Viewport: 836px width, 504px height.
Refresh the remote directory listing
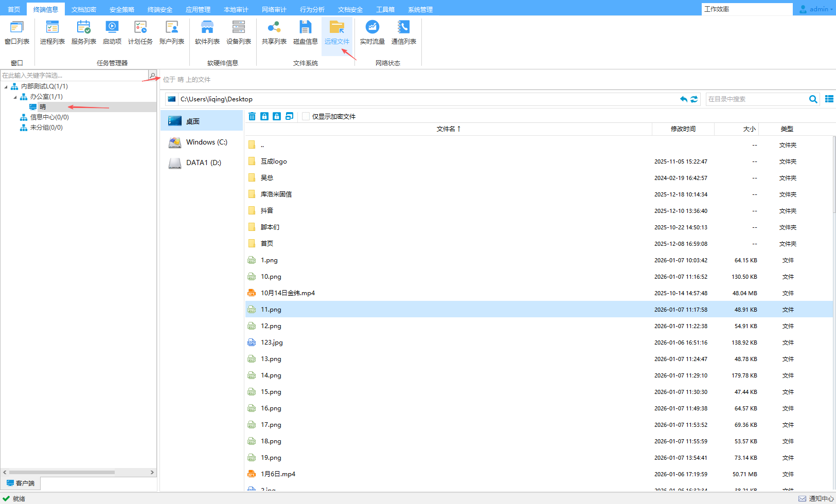[694, 99]
